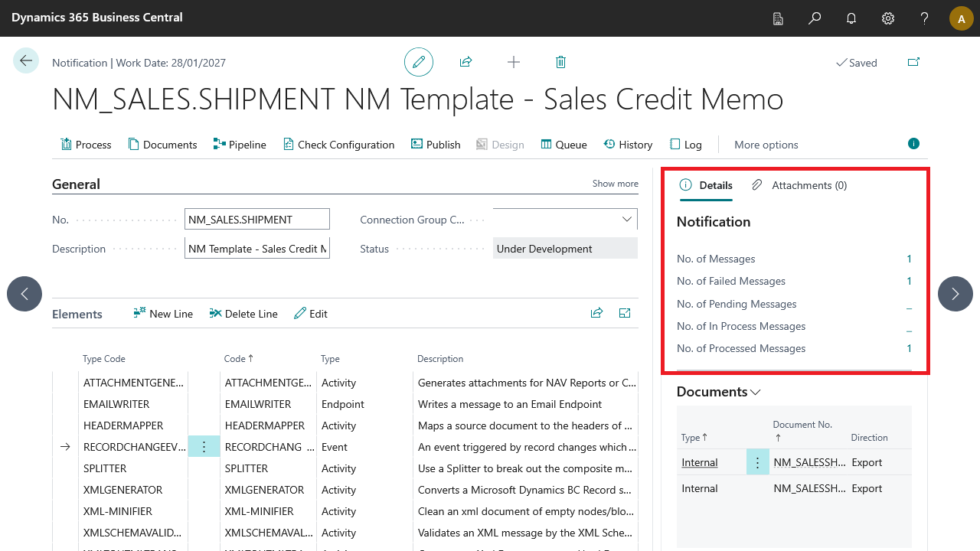Click the Elements section heading
This screenshot has width=980, height=551.
(77, 314)
